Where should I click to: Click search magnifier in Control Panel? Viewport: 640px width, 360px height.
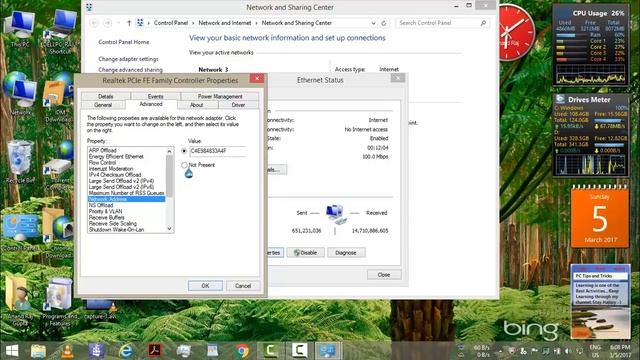483,23
